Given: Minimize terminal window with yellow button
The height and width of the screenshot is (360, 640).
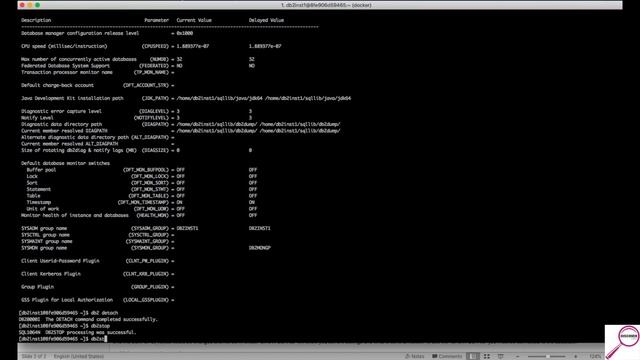Looking at the screenshot, I should pos(30,5).
